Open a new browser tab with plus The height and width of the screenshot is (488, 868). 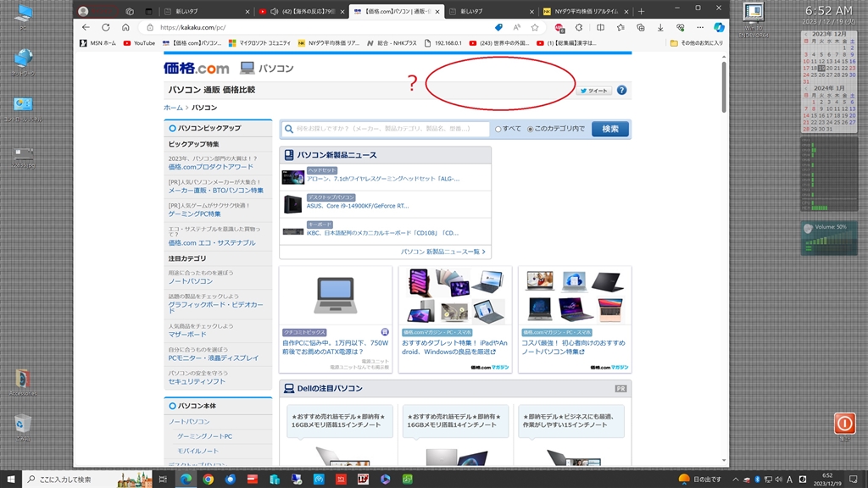[641, 11]
